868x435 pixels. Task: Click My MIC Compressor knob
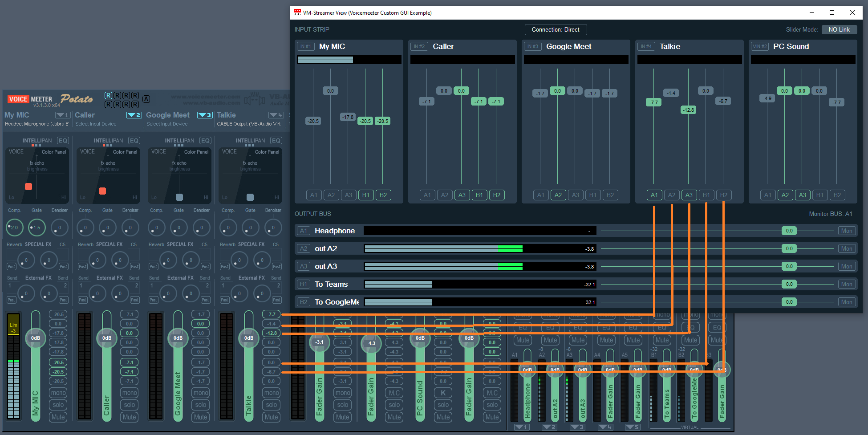(15, 228)
